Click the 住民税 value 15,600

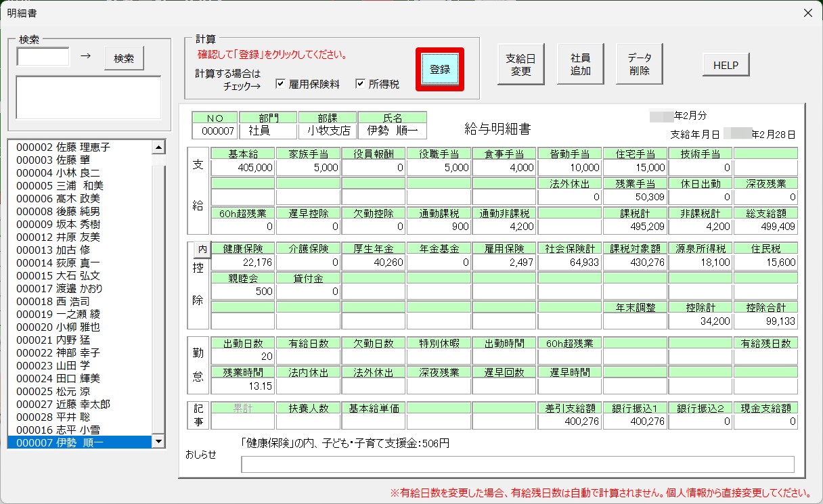click(x=765, y=262)
